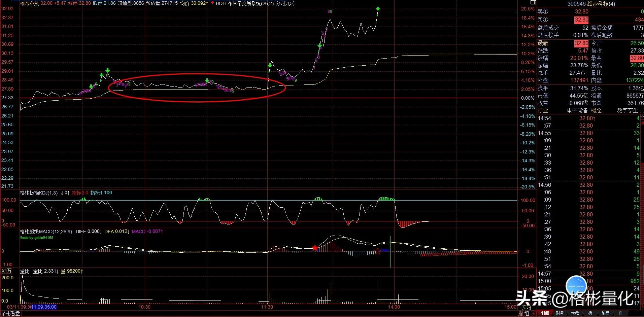This screenshot has width=644, height=317.
Task: Click the red up-arrow before BOLL indicator name
Action: click(212, 3)
